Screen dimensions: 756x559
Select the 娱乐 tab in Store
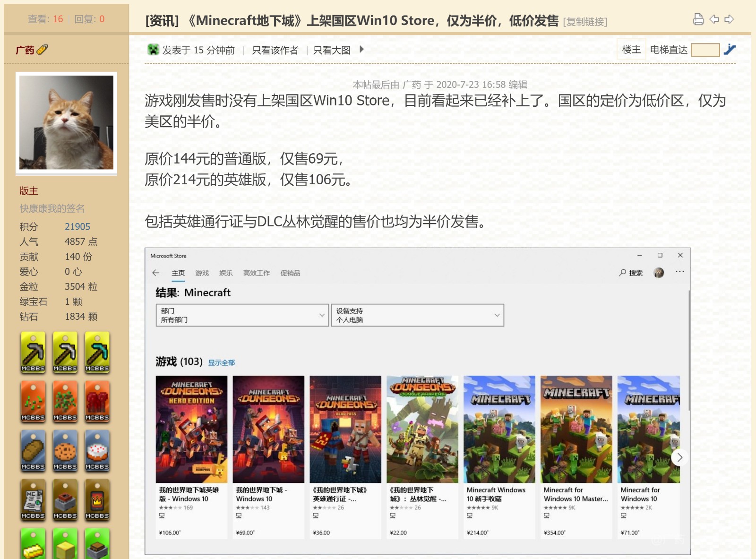pos(226,273)
